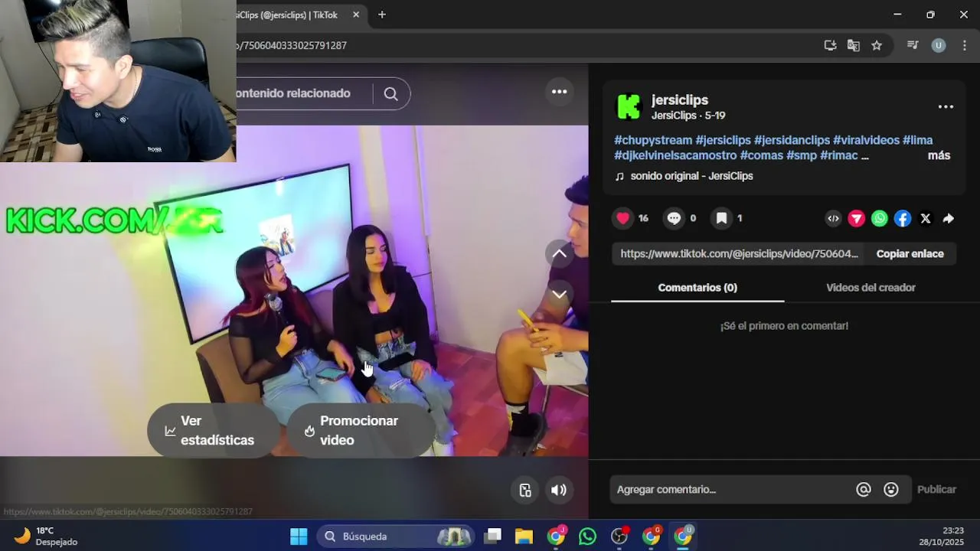Open the emoji picker in comment box
The height and width of the screenshot is (551, 980).
(x=891, y=490)
